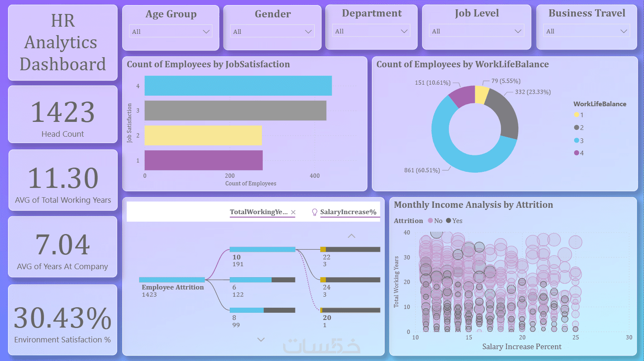
Task: Click the '79 (5.55%)' data label
Action: tap(506, 81)
